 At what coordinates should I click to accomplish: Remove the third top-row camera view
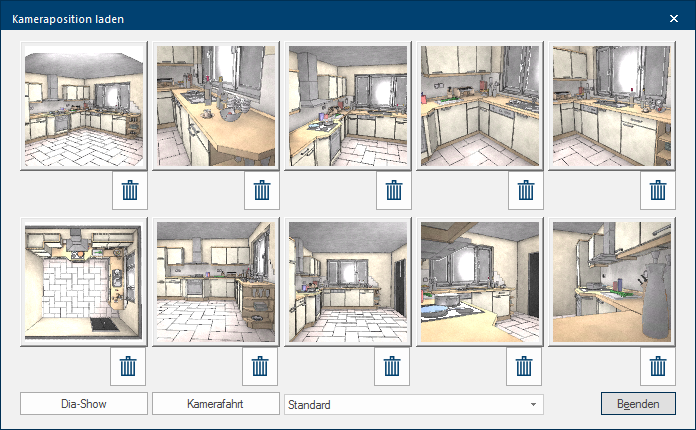pos(393,190)
